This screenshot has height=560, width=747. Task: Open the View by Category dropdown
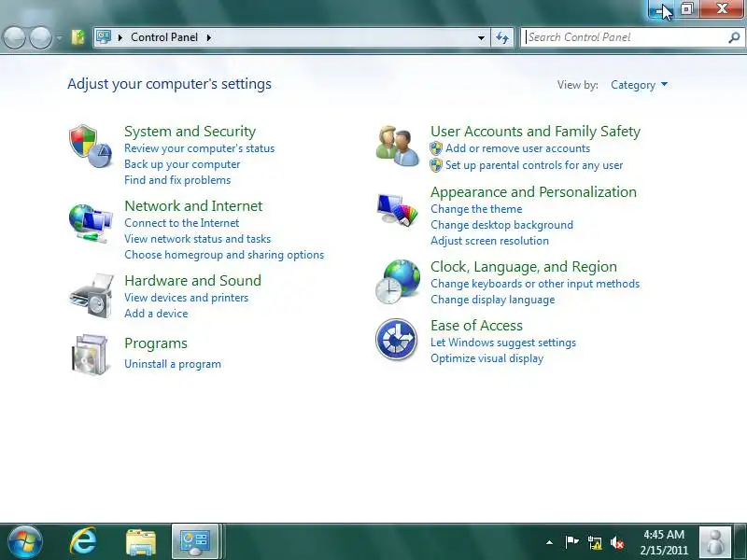639,85
